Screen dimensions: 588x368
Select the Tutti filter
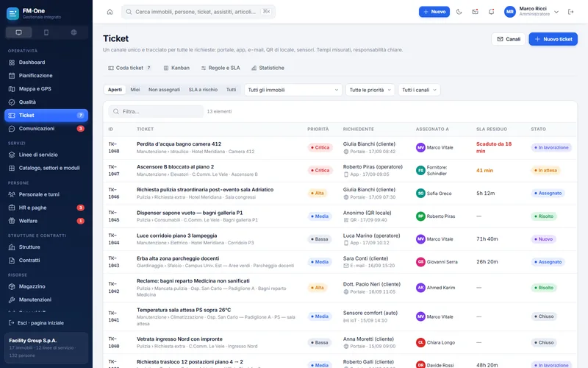[x=231, y=90]
